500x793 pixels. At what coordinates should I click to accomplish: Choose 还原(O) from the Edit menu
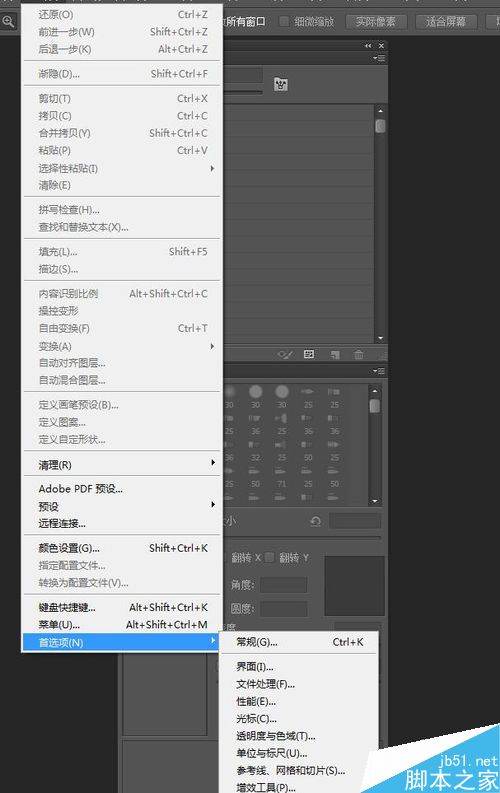click(122, 15)
